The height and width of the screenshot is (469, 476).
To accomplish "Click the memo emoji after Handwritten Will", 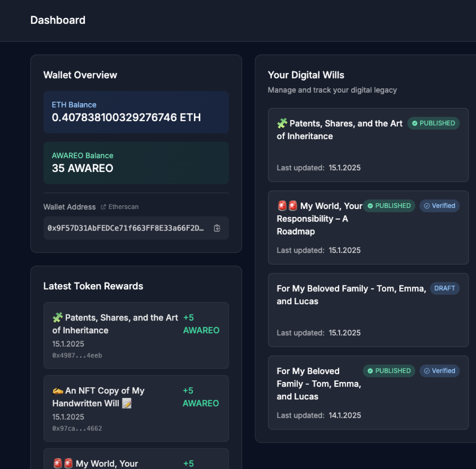I will (x=127, y=403).
